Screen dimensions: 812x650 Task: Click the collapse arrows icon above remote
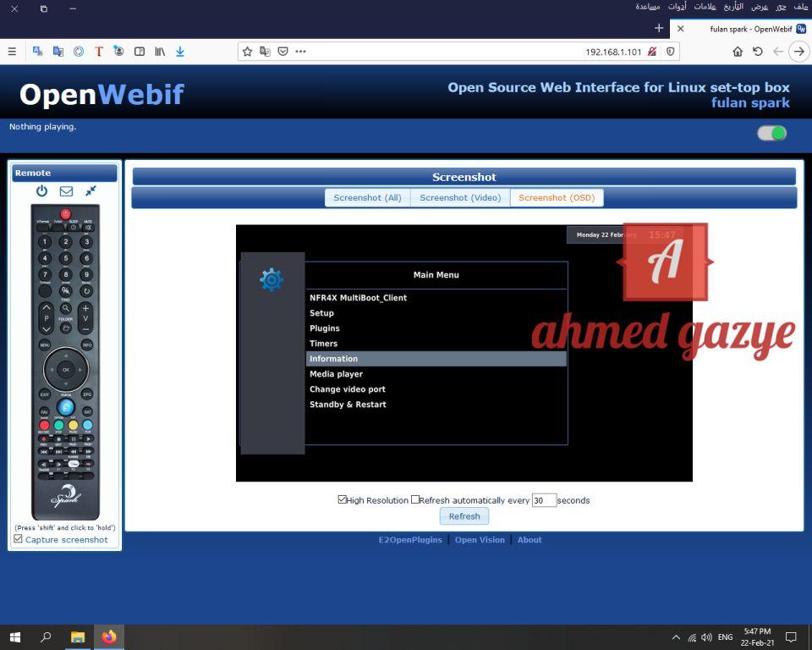(x=91, y=190)
